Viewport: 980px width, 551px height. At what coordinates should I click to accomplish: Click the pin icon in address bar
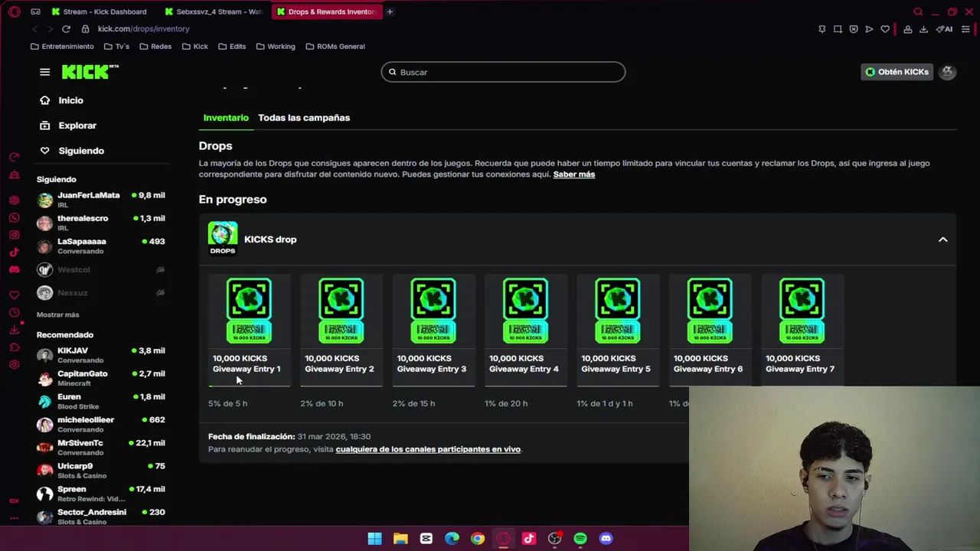tap(822, 29)
